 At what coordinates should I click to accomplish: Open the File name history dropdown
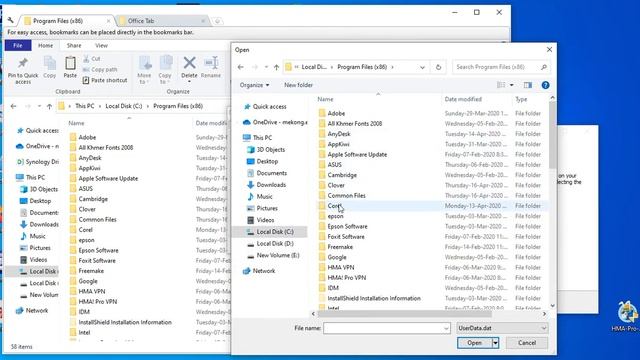[x=446, y=328]
